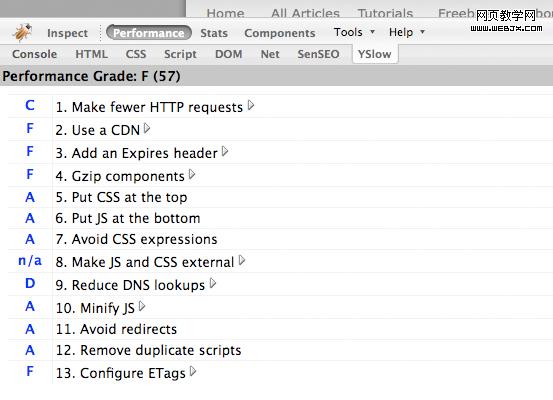Switch to the Net tab
Image resolution: width=553 pixels, height=400 pixels.
tap(270, 54)
